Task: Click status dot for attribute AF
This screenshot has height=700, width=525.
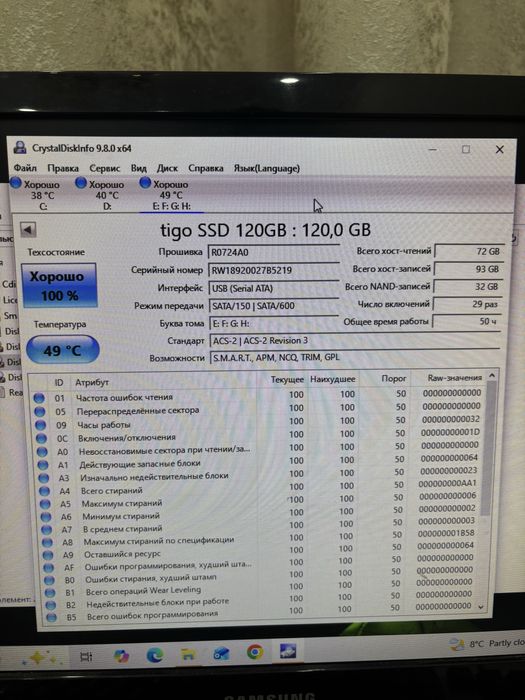Action: (x=49, y=568)
